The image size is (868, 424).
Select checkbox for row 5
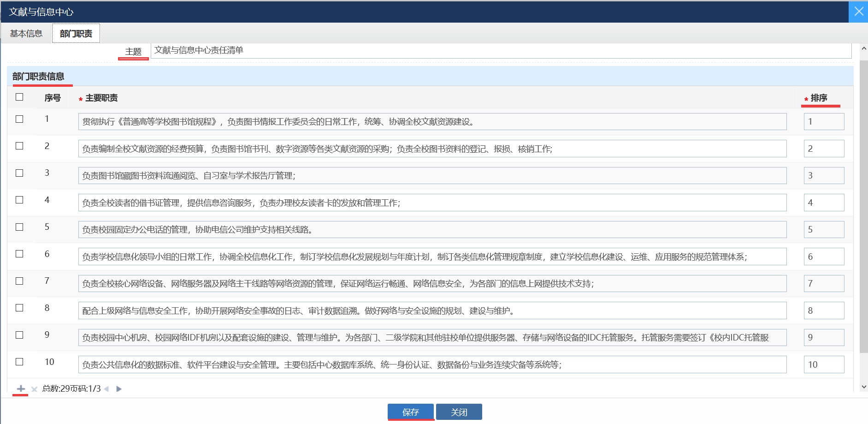(x=19, y=227)
